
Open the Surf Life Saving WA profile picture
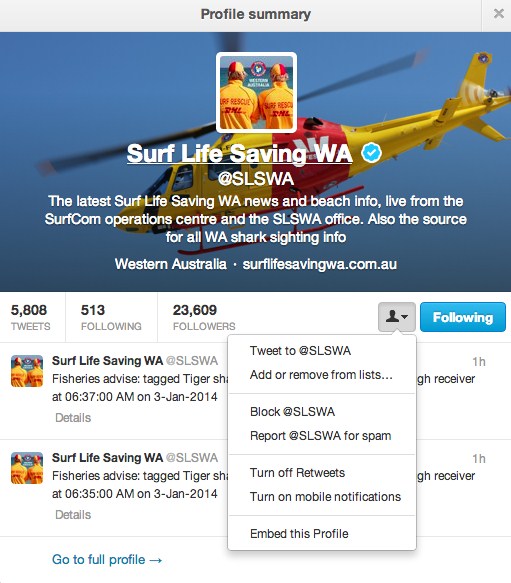pos(256,93)
